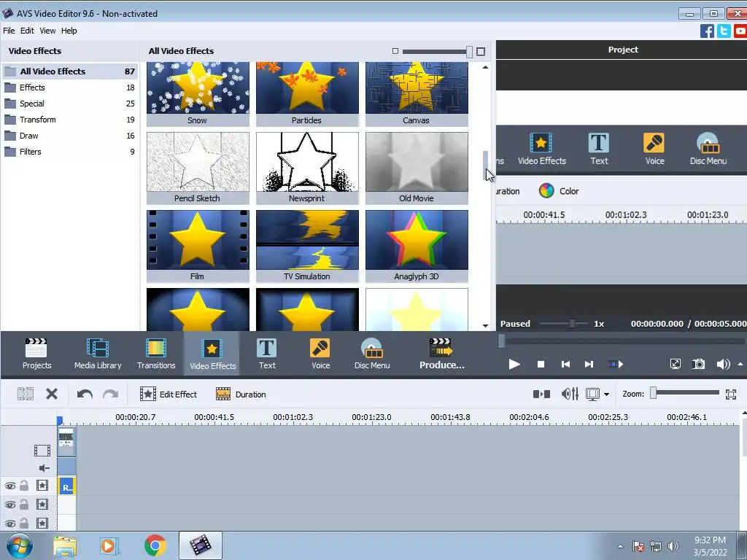Click the Edit Effect button

pos(169,394)
